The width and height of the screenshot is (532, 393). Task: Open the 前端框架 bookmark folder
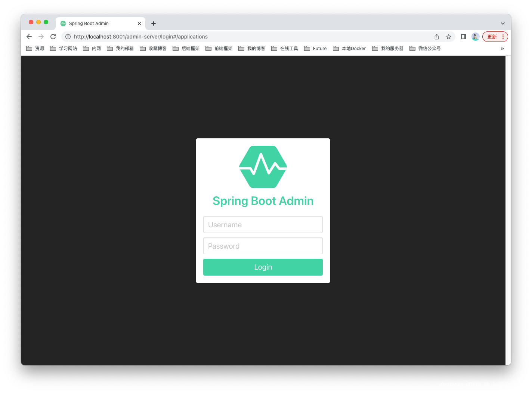click(x=219, y=49)
